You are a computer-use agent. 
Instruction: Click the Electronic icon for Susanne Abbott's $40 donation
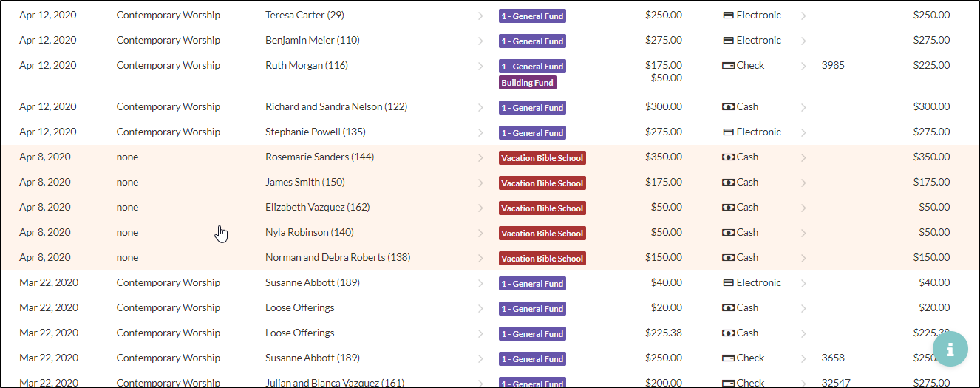[728, 283]
